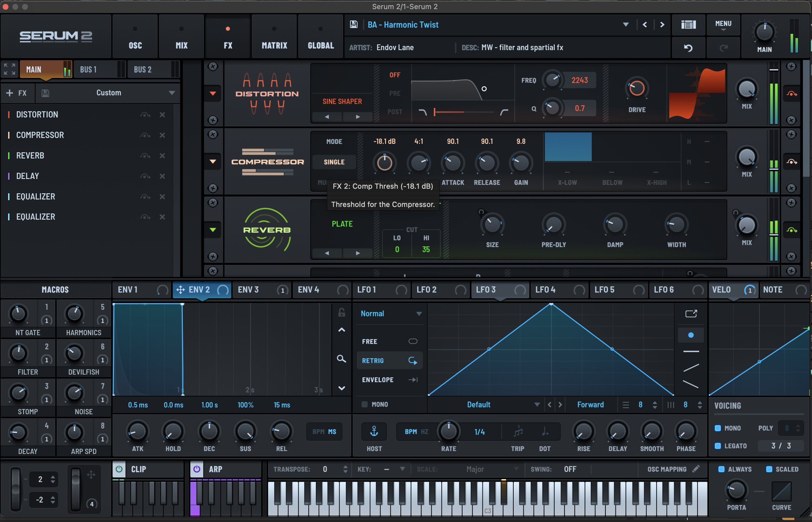
Task: Click the compressor SINGLE mode button
Action: [334, 162]
